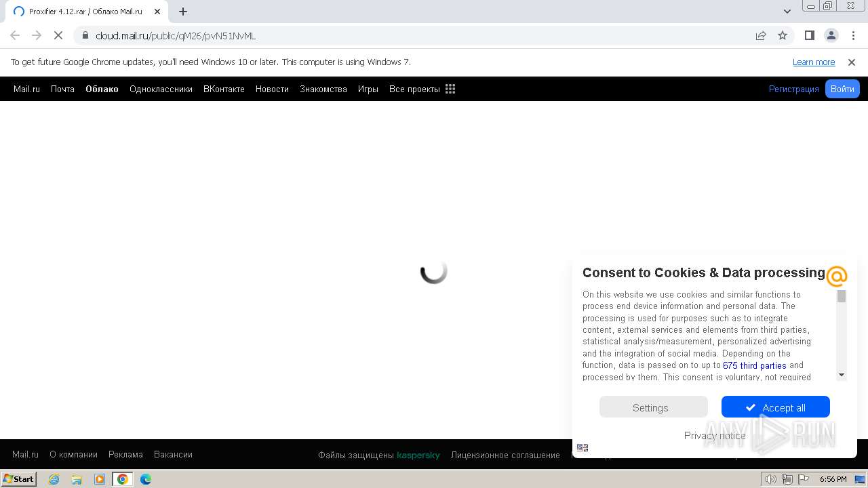Screen dimensions: 868x488
Task: Open Лицензионное соглашение footer link
Action: 505,455
